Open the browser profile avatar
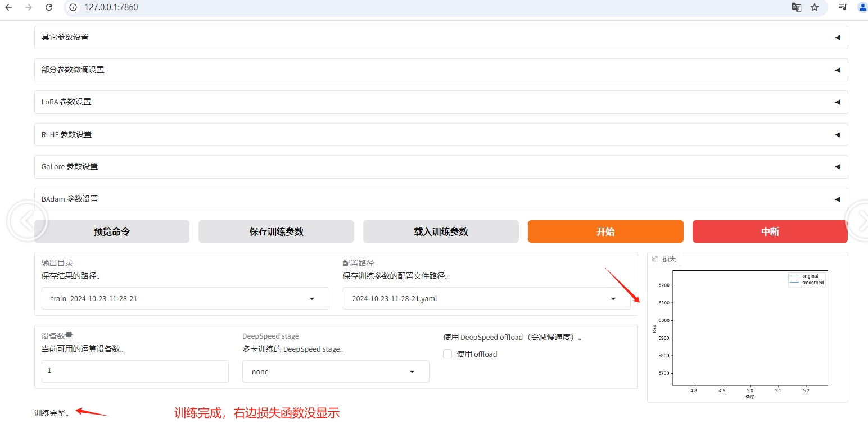 click(862, 7)
